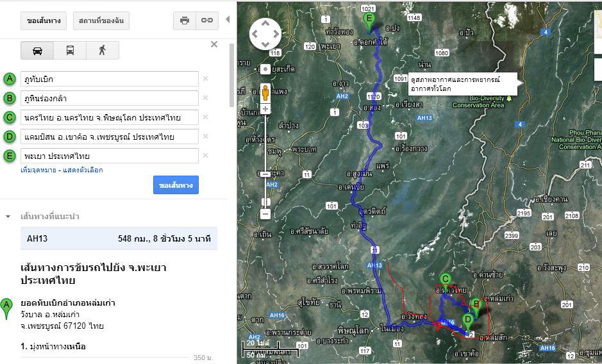Close the directions panel X

point(214,44)
